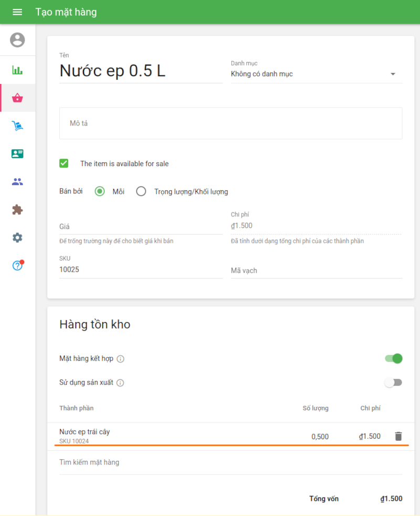Select the items basket icon in sidebar
Viewport: 420px width, 516px height.
pyautogui.click(x=17, y=98)
